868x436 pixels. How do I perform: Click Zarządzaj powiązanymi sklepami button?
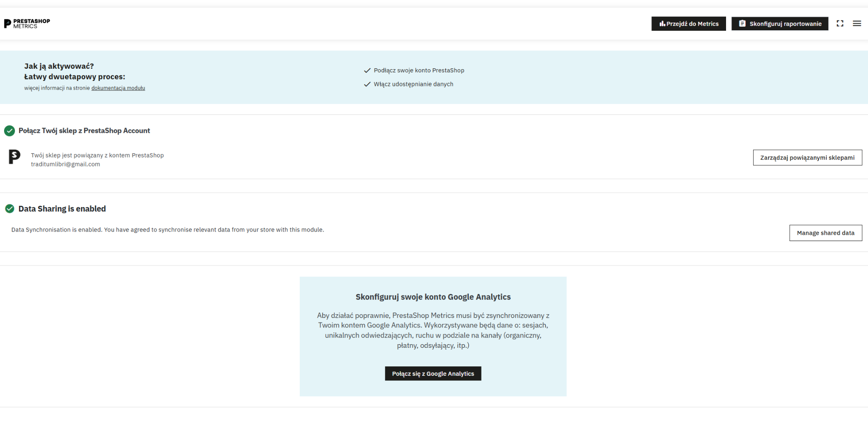point(807,157)
